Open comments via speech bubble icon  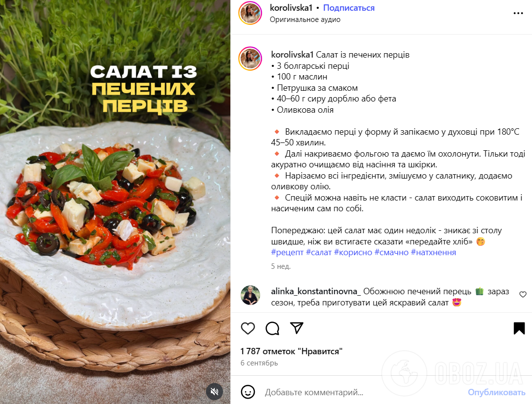point(272,328)
